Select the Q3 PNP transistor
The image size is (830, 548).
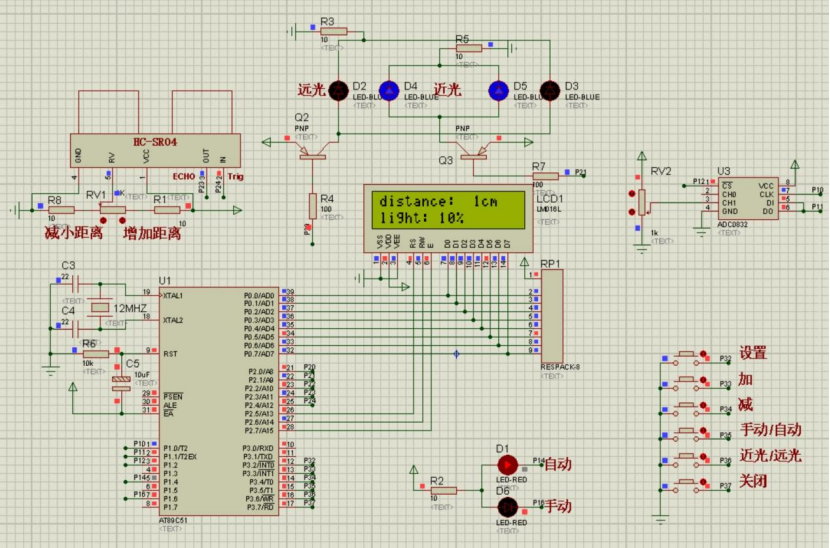(473, 152)
